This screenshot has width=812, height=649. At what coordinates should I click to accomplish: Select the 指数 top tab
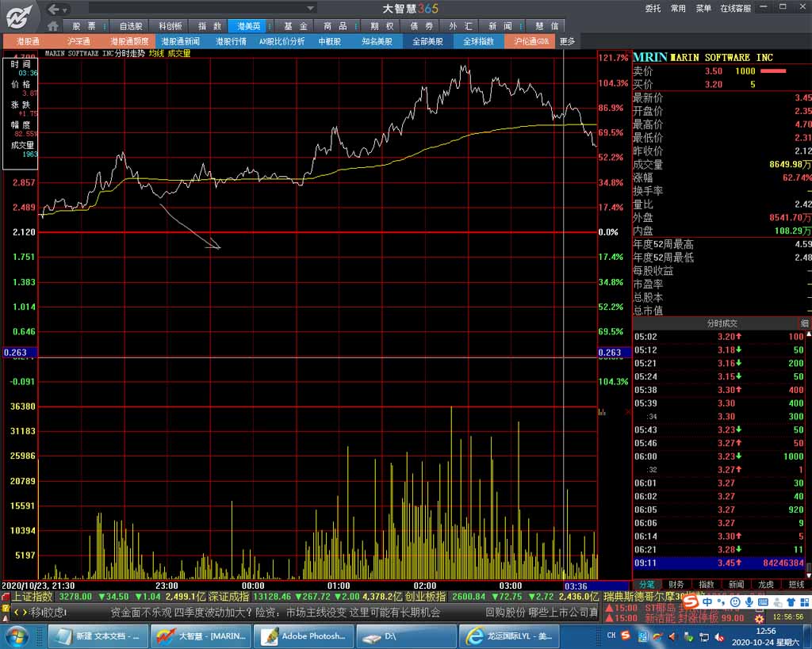(209, 26)
